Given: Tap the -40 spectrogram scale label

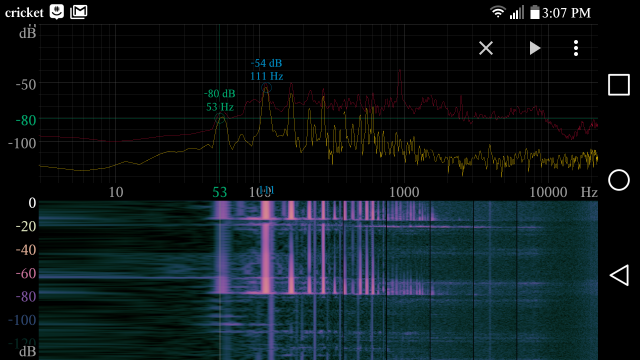Looking at the screenshot, I should [x=26, y=249].
